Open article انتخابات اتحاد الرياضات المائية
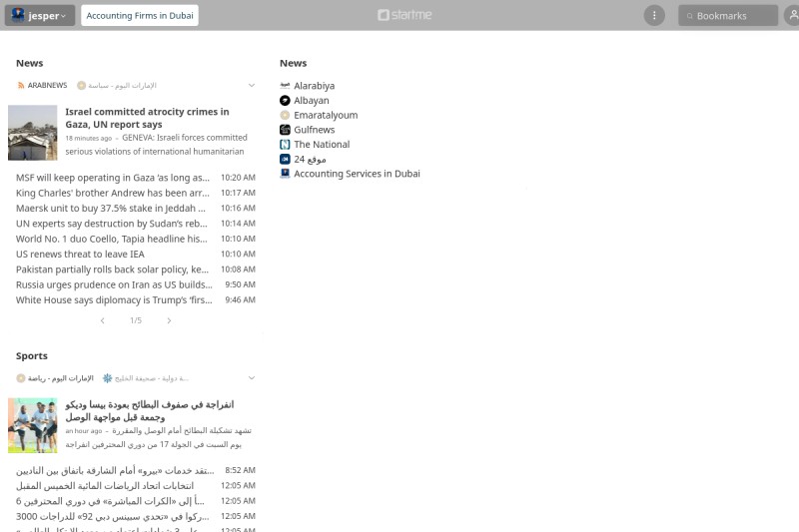The height and width of the screenshot is (532, 799). [105, 486]
